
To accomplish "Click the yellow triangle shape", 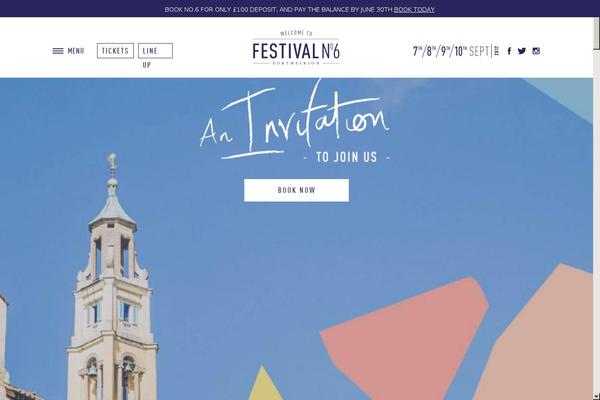I will [264, 384].
